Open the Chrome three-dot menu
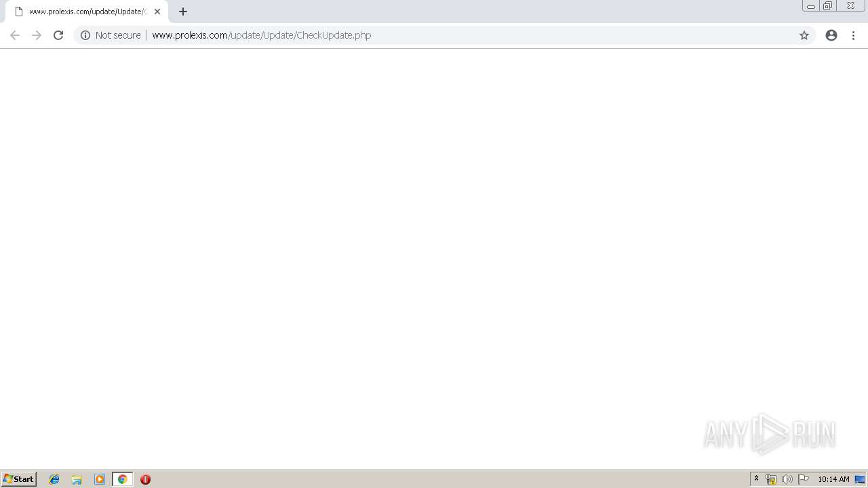This screenshot has width=868, height=488. tap(854, 35)
